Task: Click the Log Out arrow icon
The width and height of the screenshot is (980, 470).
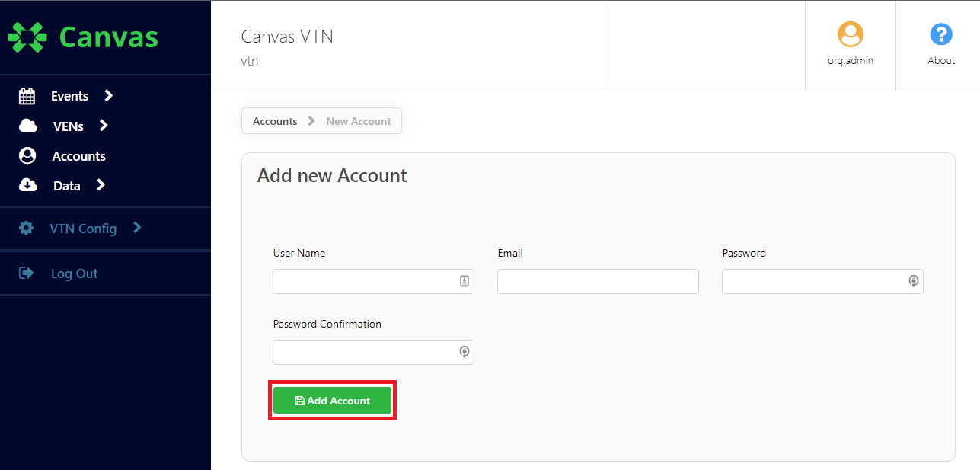Action: coord(27,273)
